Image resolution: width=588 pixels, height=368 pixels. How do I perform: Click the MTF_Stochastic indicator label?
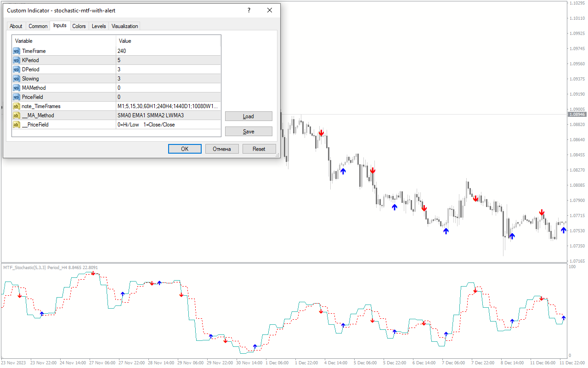tap(51, 267)
